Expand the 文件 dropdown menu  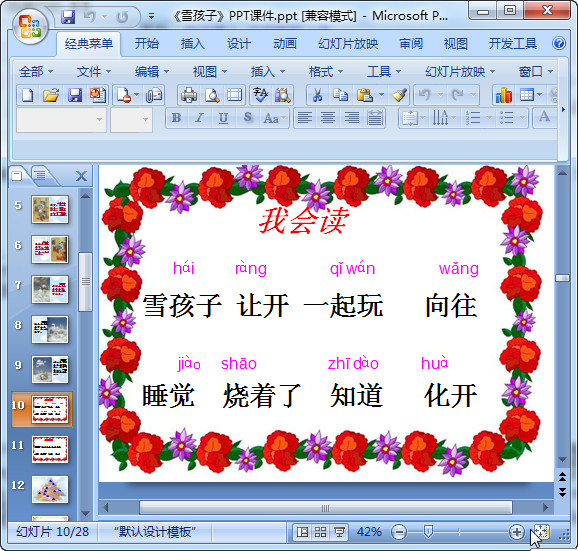point(94,72)
